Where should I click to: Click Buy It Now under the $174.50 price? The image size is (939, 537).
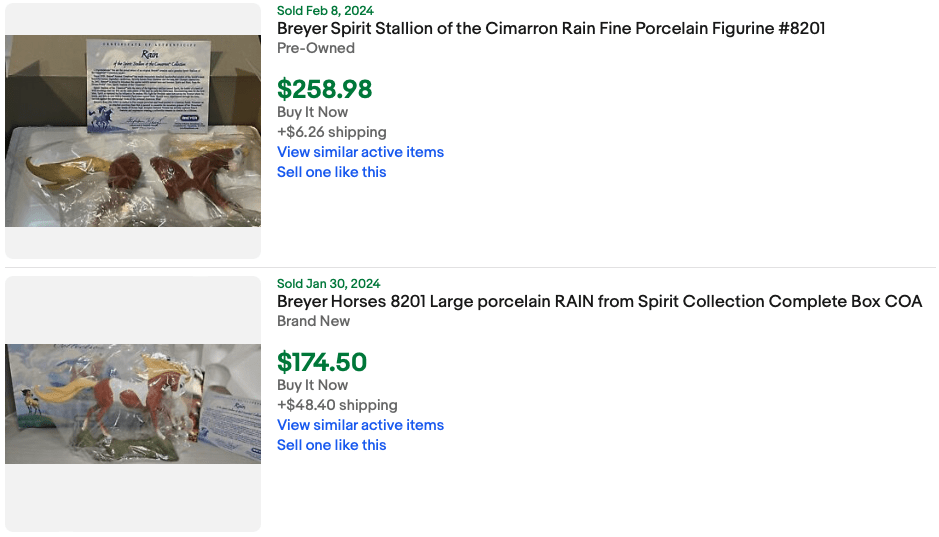coord(312,385)
